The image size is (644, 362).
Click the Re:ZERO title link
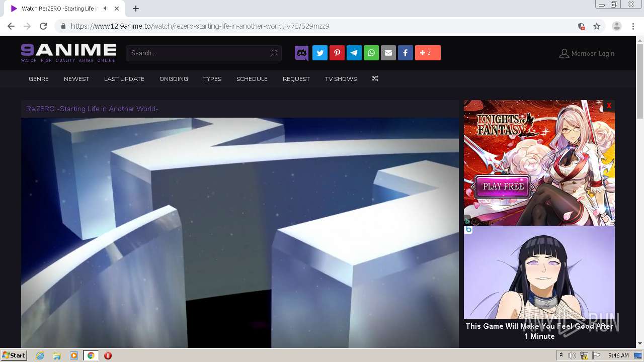(92, 109)
